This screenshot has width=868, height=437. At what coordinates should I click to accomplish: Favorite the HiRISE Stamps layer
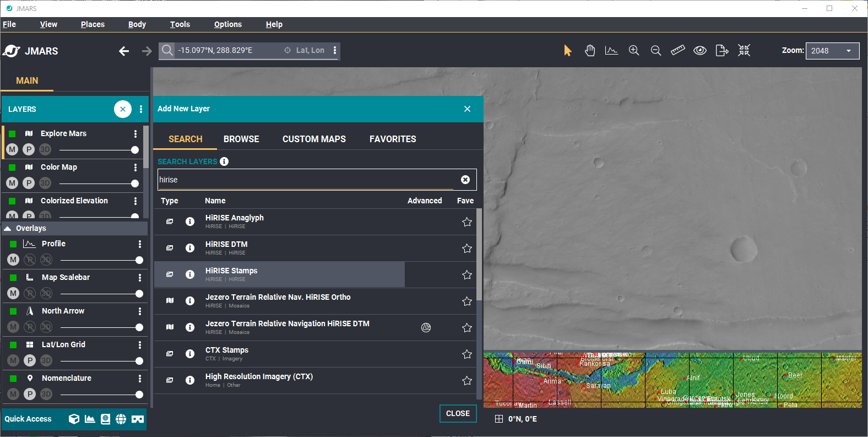point(467,274)
